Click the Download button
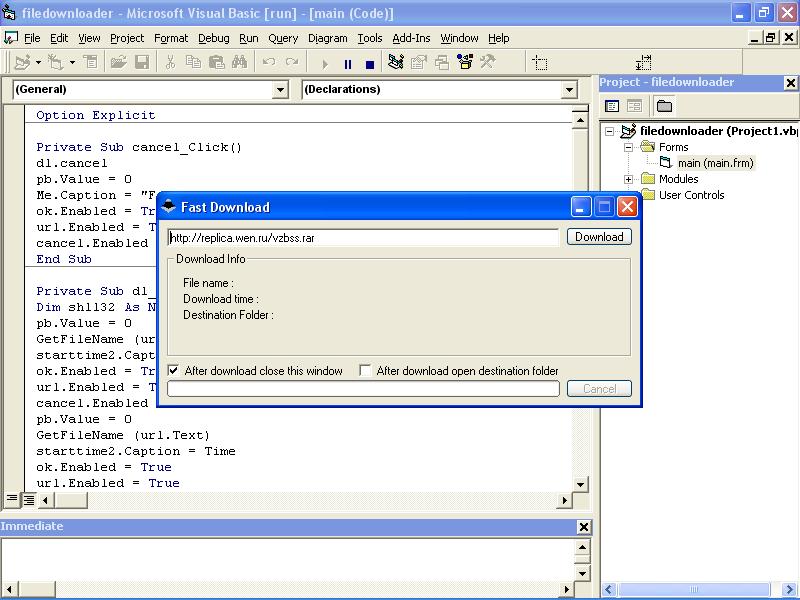The height and width of the screenshot is (600, 800). pos(599,237)
